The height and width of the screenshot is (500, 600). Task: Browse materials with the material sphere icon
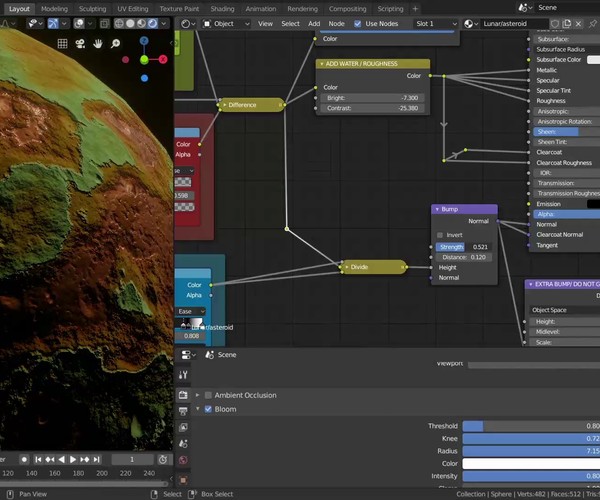(471, 24)
